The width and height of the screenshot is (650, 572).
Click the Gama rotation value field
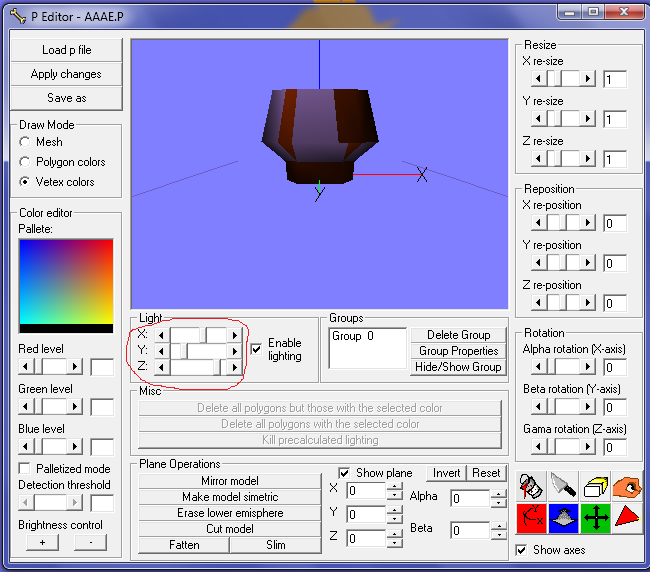coord(615,447)
